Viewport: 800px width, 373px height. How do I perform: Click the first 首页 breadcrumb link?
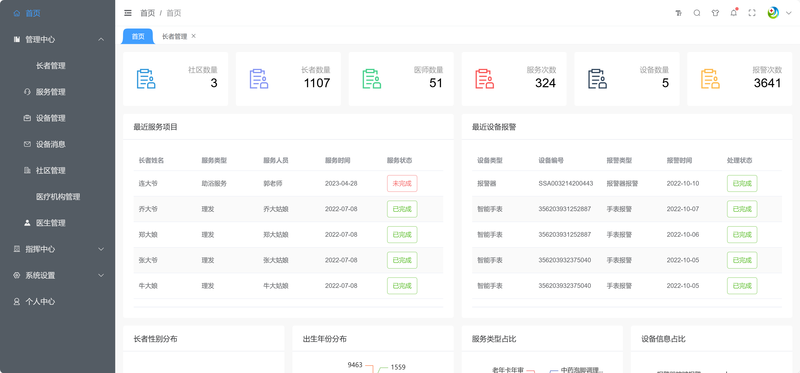coord(147,13)
